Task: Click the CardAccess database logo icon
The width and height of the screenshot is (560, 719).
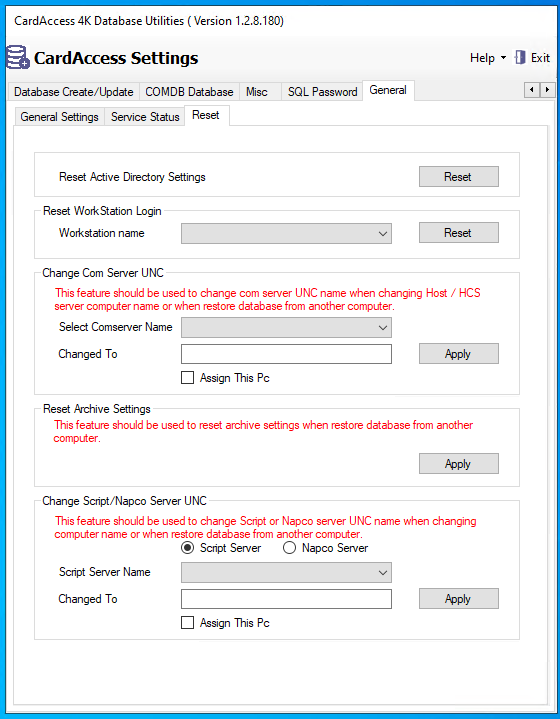Action: click(x=18, y=57)
